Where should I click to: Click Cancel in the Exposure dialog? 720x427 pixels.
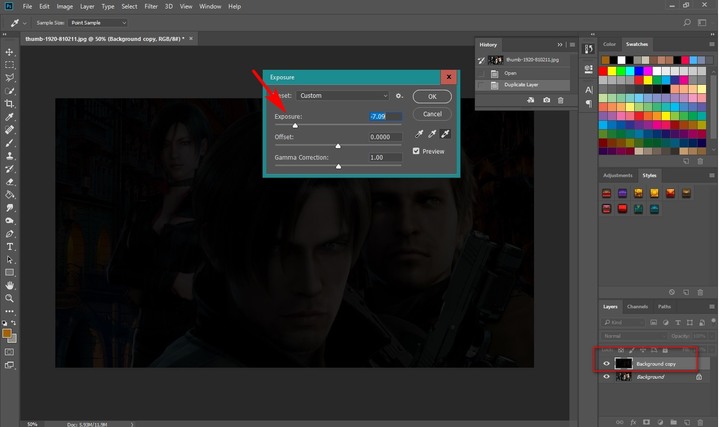(432, 114)
